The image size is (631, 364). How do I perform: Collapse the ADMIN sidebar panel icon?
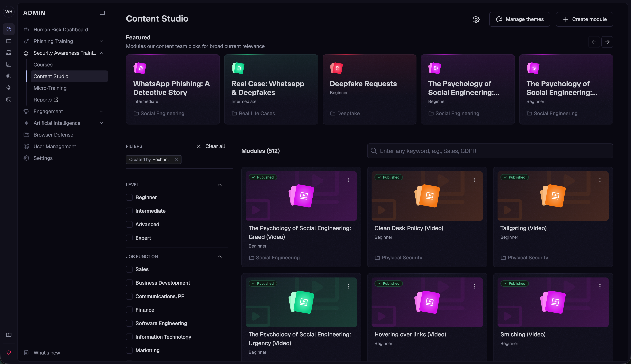102,13
